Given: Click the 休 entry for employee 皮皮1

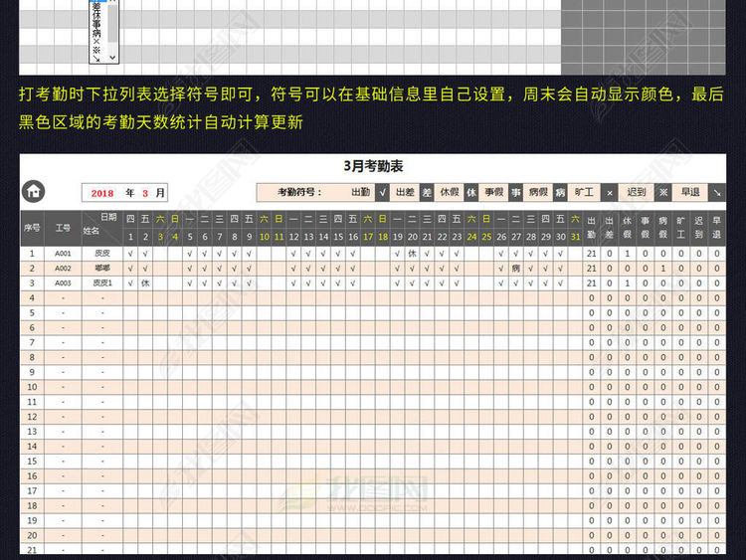Looking at the screenshot, I should tap(145, 283).
